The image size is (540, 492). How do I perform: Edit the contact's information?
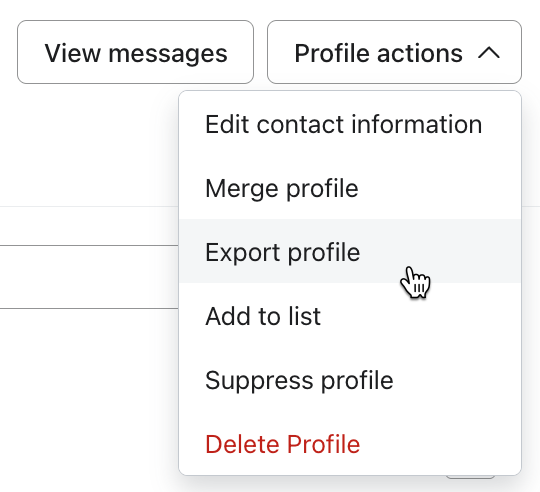[350, 124]
